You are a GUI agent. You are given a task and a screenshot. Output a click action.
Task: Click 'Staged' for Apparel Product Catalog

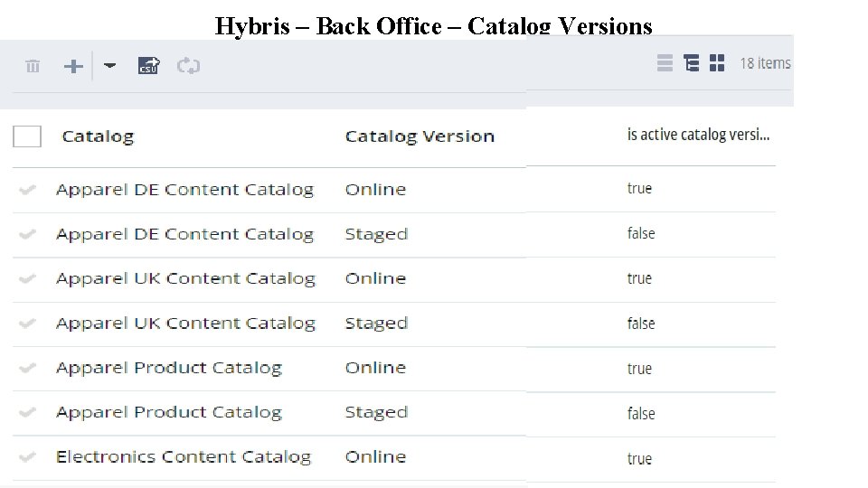tap(376, 413)
